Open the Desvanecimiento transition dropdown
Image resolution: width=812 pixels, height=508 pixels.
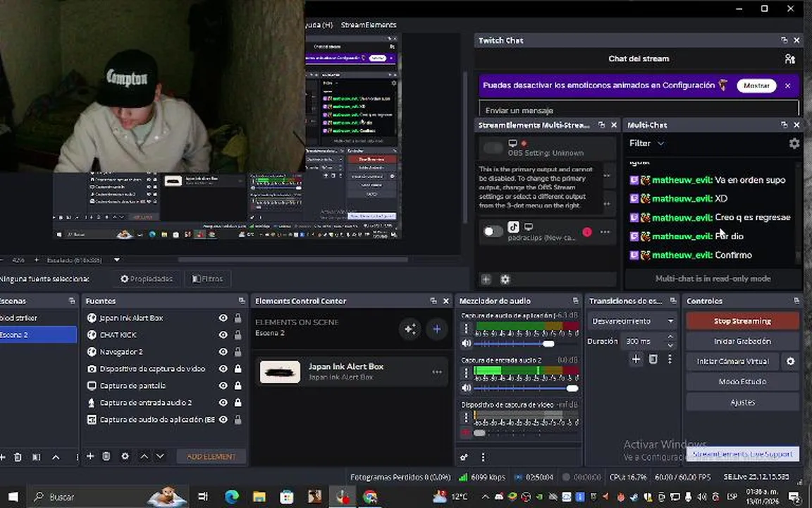tap(632, 322)
